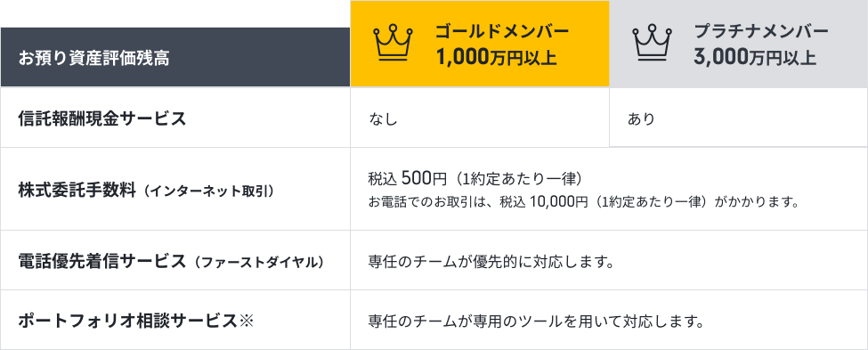The image size is (868, 350).
Task: Click the 信託報酬現金サービス row label
Action: [x=102, y=118]
